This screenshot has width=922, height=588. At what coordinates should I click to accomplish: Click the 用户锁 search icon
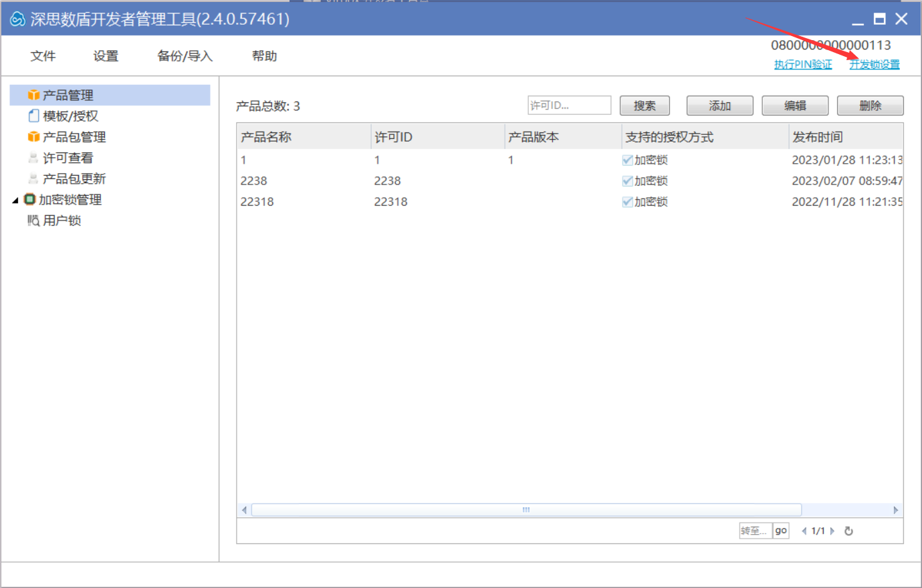tap(33, 220)
